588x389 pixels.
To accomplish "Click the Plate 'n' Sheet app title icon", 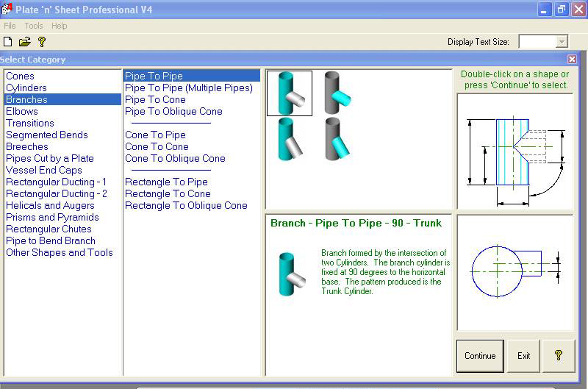I will (x=7, y=9).
